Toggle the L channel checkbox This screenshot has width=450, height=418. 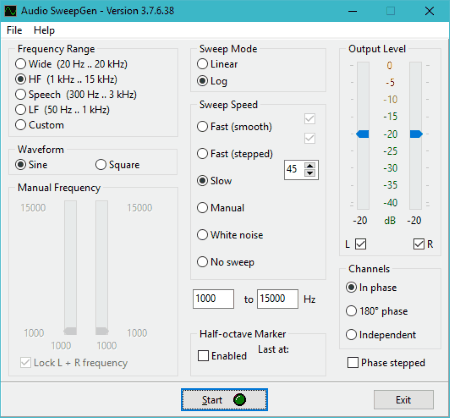tap(361, 244)
